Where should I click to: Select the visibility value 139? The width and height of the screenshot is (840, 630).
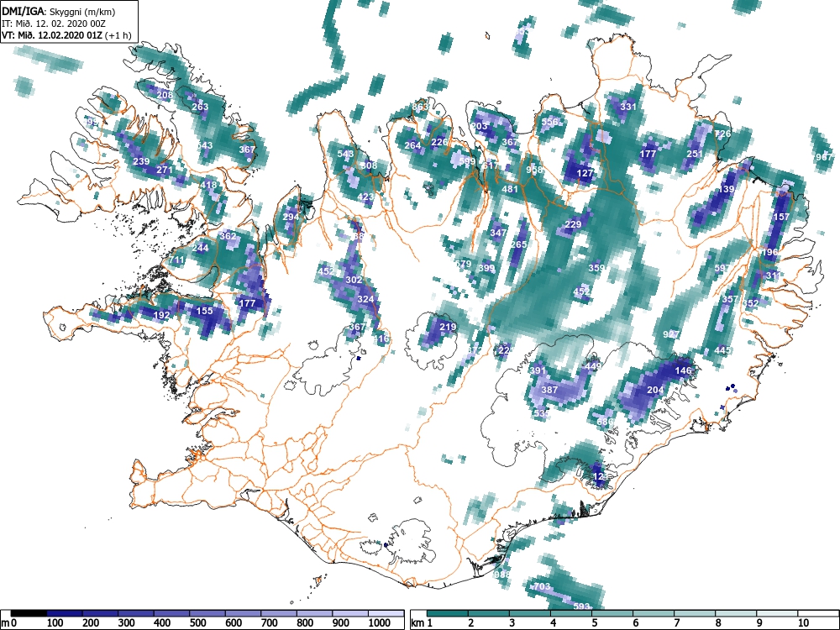click(727, 189)
